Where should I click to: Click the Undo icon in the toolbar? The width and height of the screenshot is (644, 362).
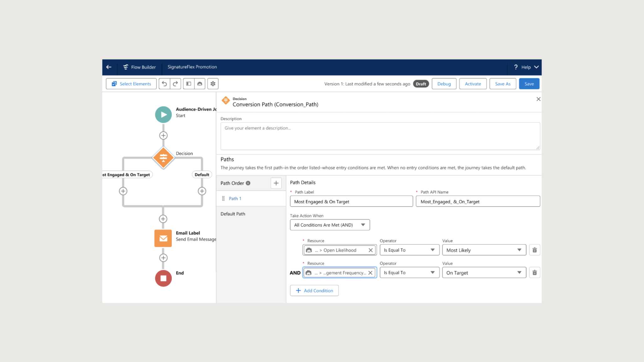(164, 84)
